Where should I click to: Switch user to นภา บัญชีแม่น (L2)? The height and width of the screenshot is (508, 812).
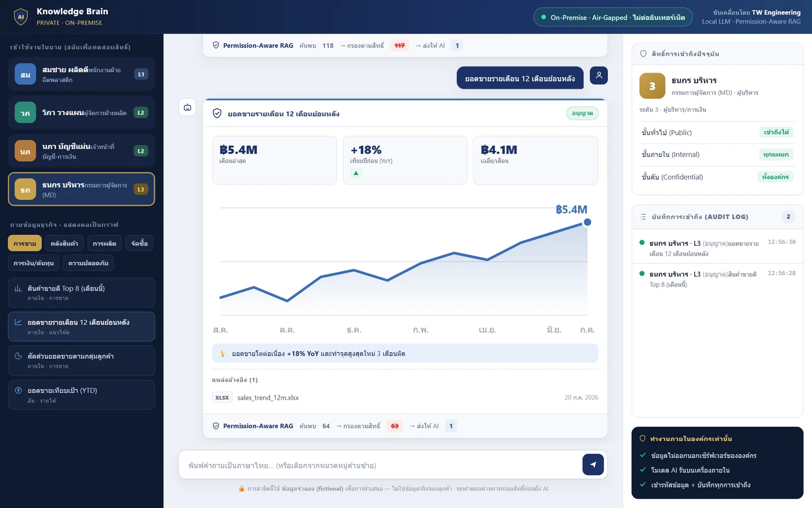[82, 151]
